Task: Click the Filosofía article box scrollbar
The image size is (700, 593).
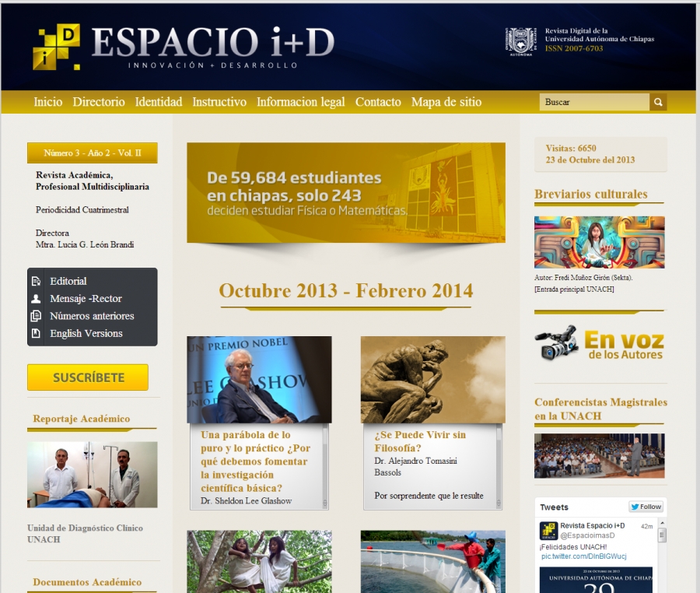Action: (x=499, y=467)
